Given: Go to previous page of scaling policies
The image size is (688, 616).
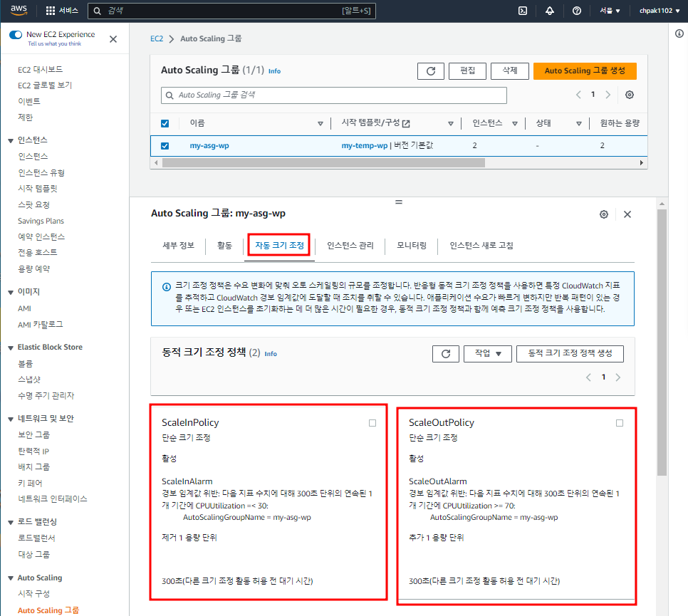Looking at the screenshot, I should pos(588,377).
